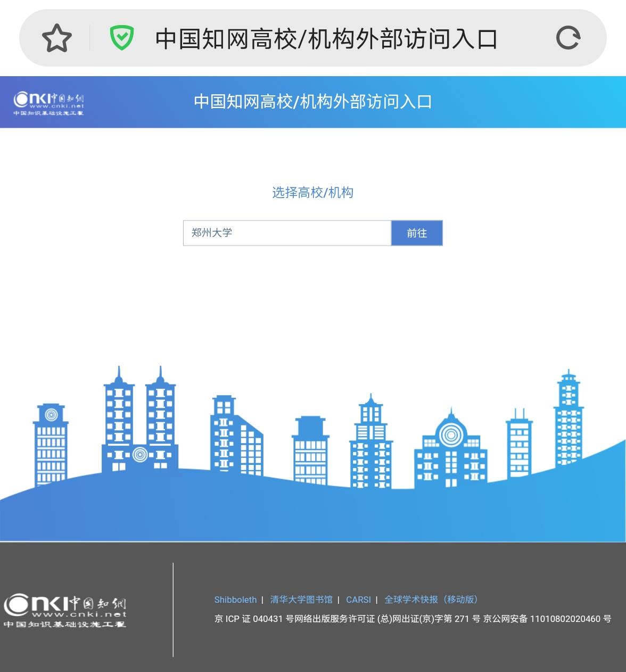
Task: Tap the CNKI logo in the footer
Action: pyautogui.click(x=65, y=611)
